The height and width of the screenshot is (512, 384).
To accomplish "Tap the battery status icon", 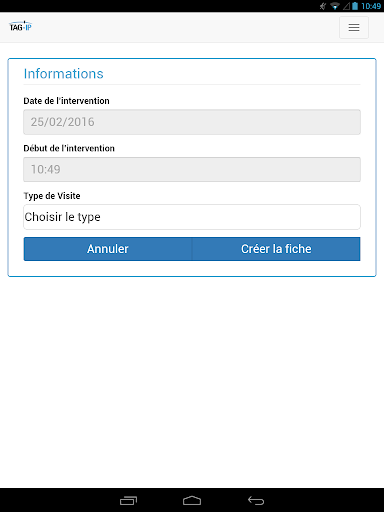I will click(355, 6).
